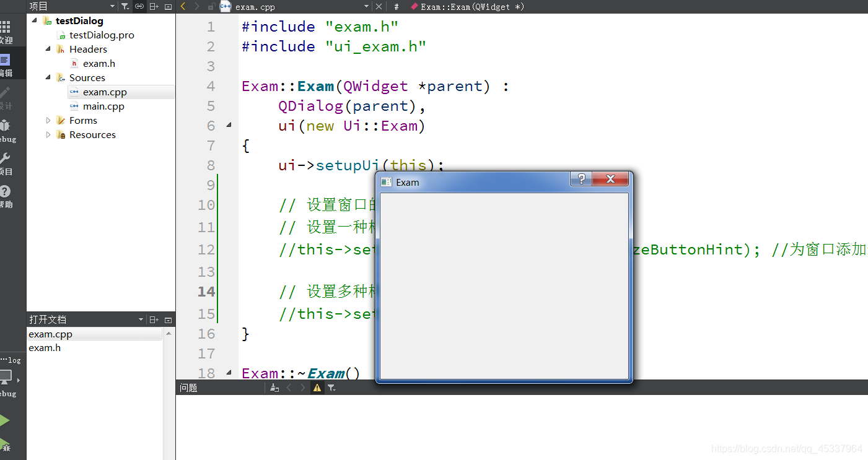868x460 pixels.
Task: Select exam.h under Headers
Action: (x=99, y=63)
